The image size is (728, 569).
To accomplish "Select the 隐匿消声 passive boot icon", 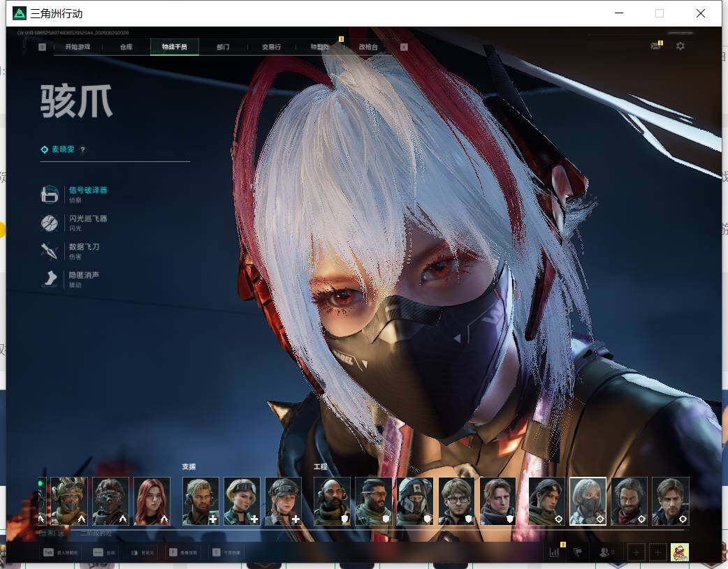I will point(49,279).
